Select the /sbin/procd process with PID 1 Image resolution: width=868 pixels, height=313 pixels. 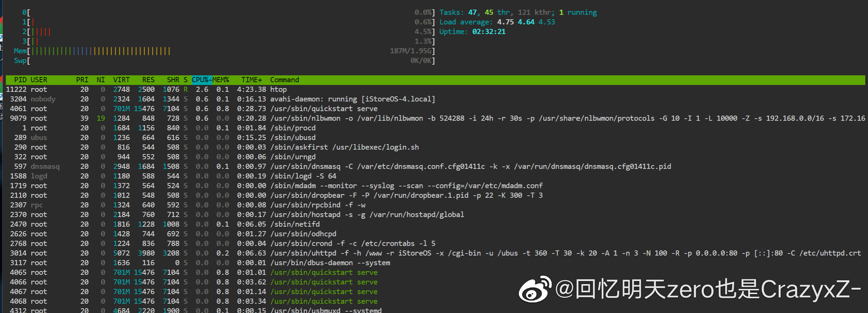pos(293,128)
